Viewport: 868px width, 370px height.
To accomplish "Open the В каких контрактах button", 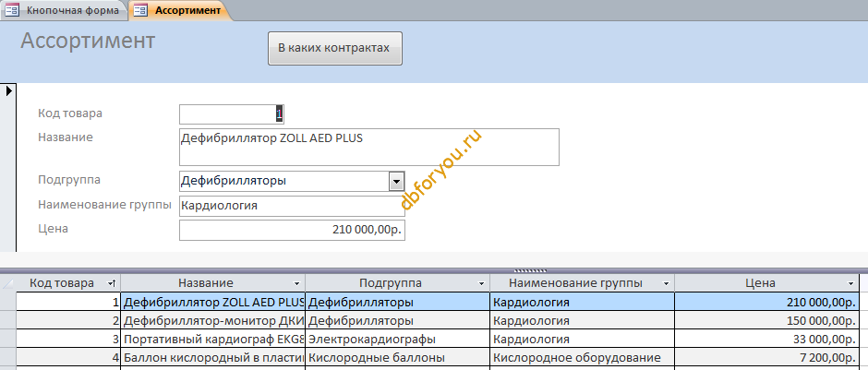I will tap(335, 48).
